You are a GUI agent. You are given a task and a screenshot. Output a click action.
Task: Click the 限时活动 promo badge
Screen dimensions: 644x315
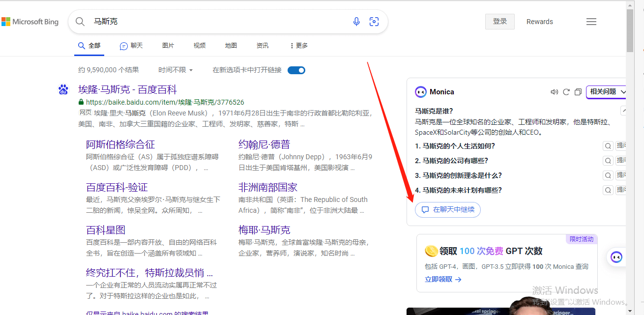(582, 239)
